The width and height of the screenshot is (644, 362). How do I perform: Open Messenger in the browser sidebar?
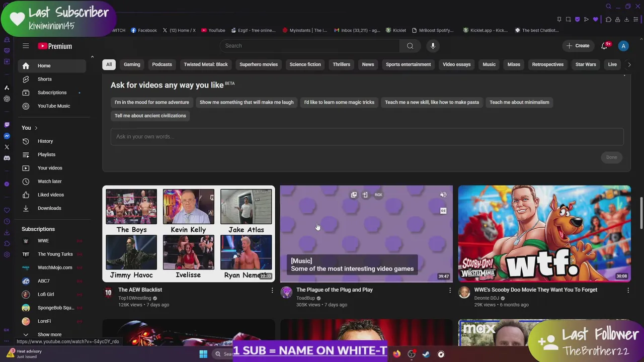click(x=7, y=136)
